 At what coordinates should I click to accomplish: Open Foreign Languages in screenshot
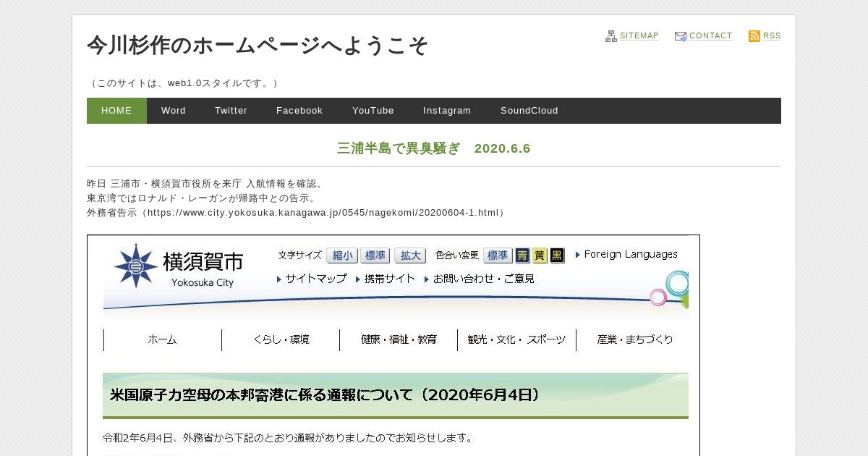631,255
